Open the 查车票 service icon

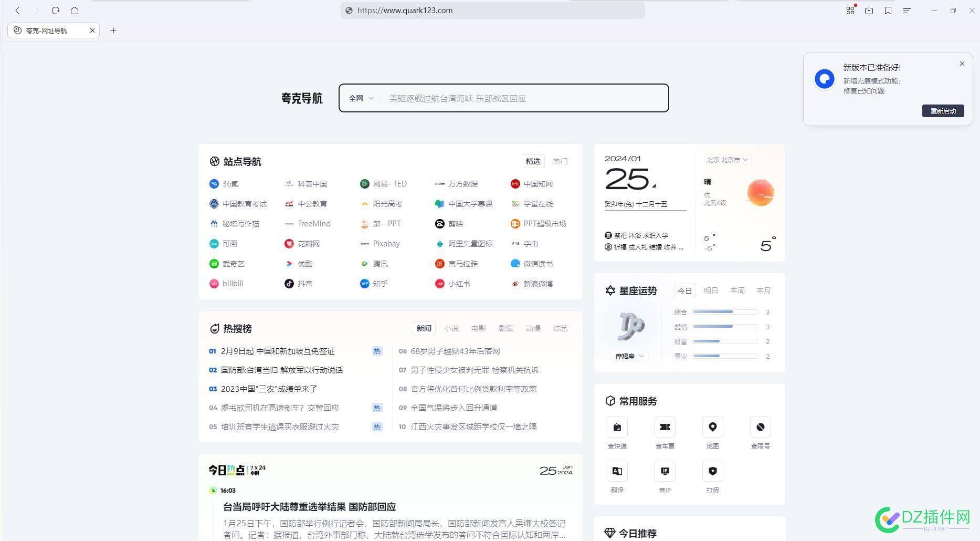[665, 427]
